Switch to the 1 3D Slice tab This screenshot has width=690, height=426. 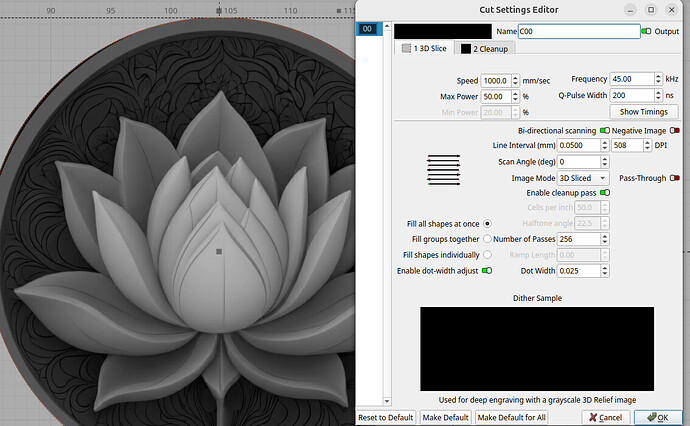pos(425,48)
